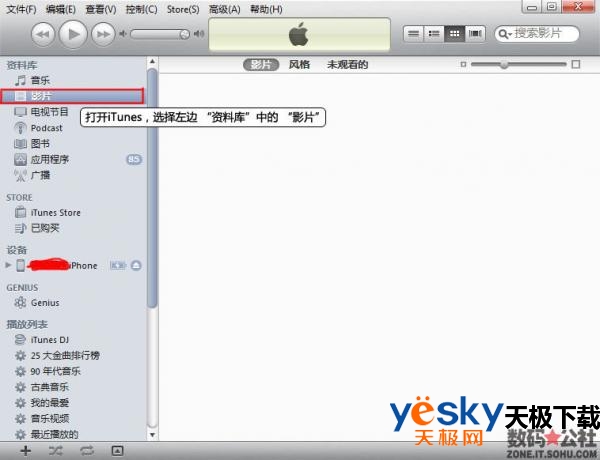Image resolution: width=600 pixels, height=460 pixels.
Task: Open the 编辑(E) menu
Action: pyautogui.click(x=60, y=9)
